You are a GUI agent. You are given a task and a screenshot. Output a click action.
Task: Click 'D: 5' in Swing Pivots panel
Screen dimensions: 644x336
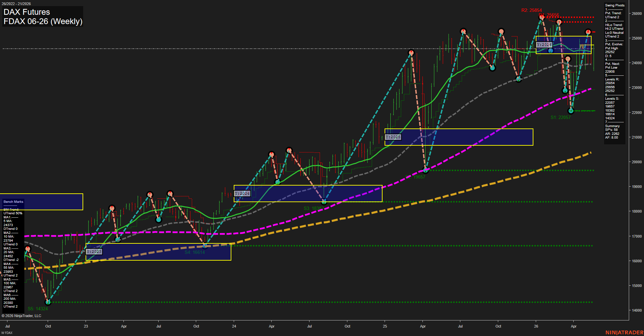(608, 56)
